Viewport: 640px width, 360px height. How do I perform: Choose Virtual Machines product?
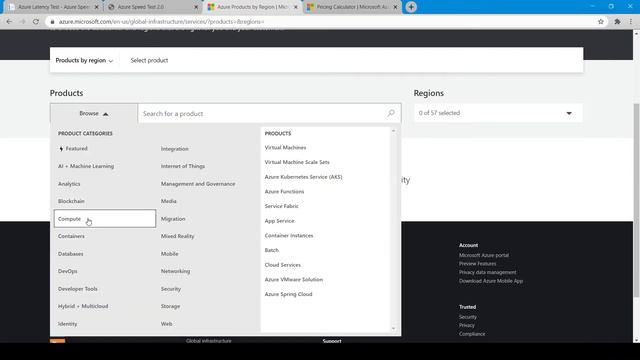[x=285, y=147]
